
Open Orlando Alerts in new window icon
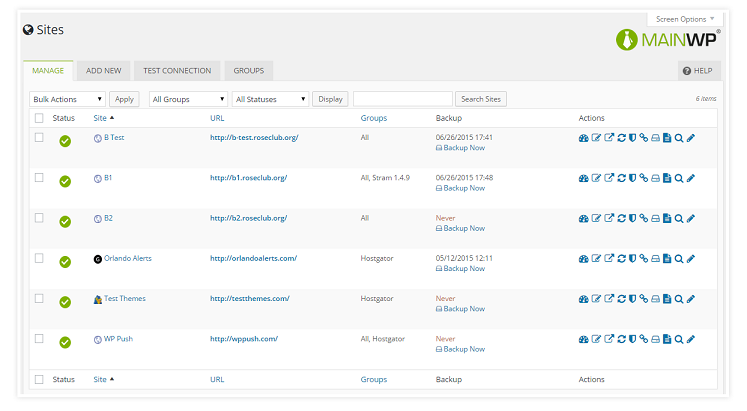[x=609, y=259]
